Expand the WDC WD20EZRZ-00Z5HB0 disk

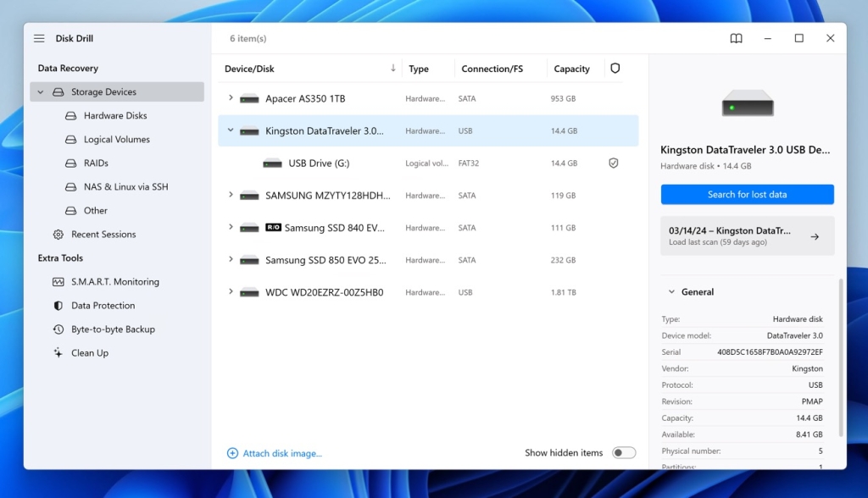231,291
